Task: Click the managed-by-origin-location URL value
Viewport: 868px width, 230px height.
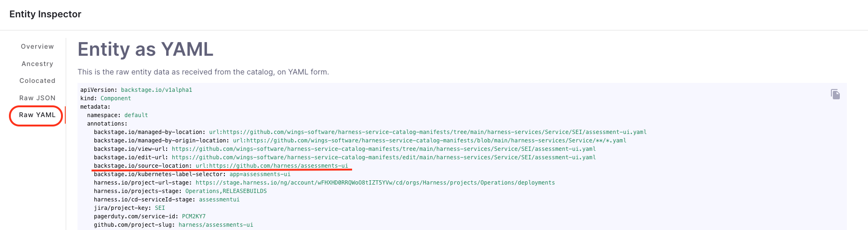Action: point(429,141)
